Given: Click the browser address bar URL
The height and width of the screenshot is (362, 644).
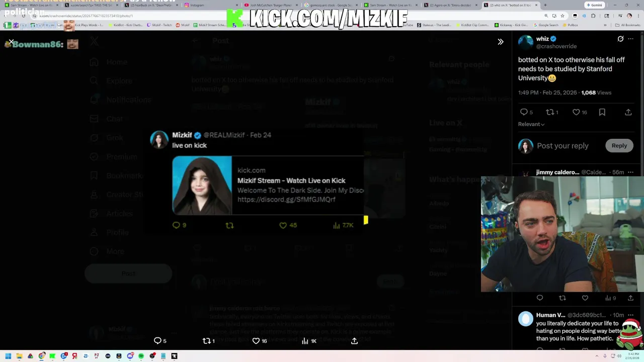Looking at the screenshot, I should point(86,16).
